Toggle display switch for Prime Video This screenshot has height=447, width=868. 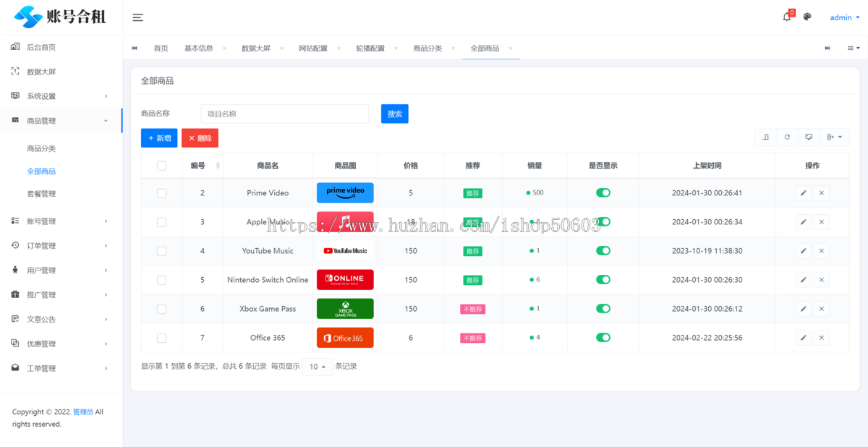(603, 193)
